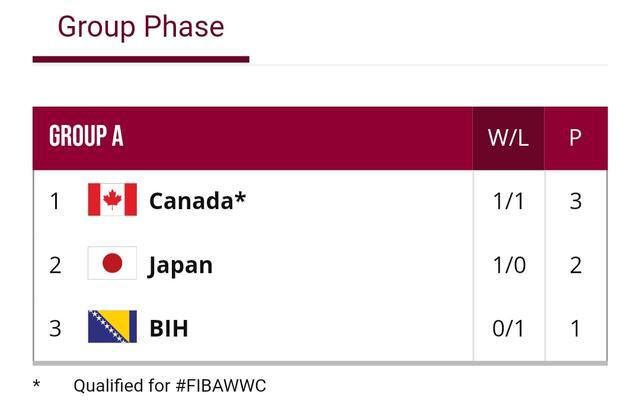The image size is (640, 413).
Task: Click Japan's 1/0 win-loss record
Action: coord(509,265)
